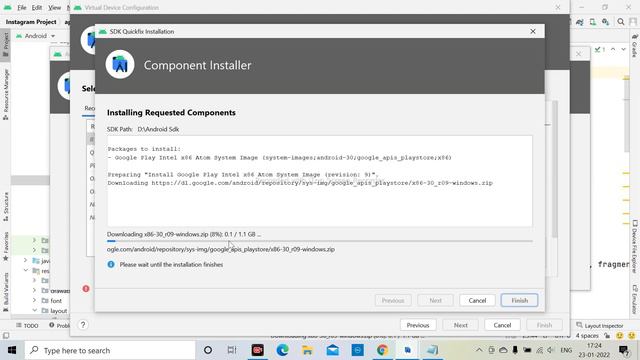The height and width of the screenshot is (360, 640).
Task: Click the volume icon in system tray
Action: 551,350
